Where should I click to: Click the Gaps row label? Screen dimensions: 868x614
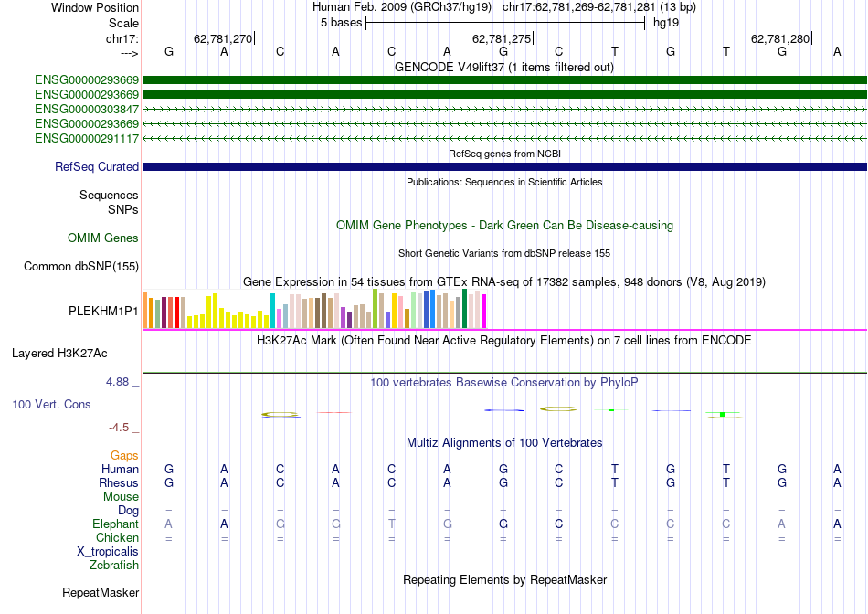click(124, 455)
